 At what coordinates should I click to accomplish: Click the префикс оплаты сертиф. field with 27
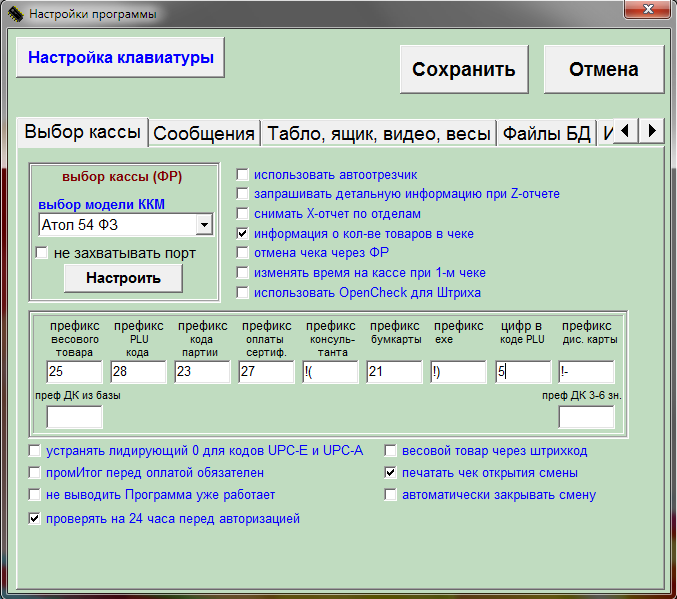pyautogui.click(x=266, y=371)
